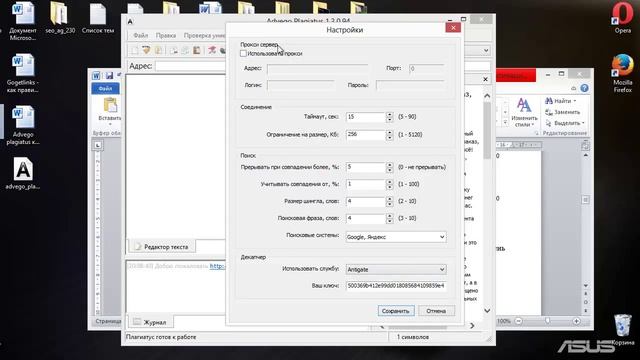
Task: Follow the http link in Advego log
Action: pyautogui.click(x=217, y=266)
